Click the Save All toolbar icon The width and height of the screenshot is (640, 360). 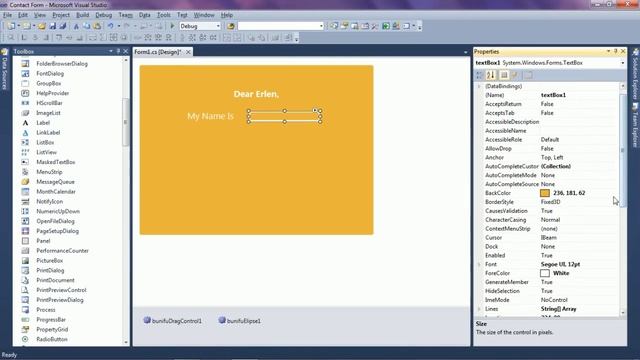tap(62, 26)
